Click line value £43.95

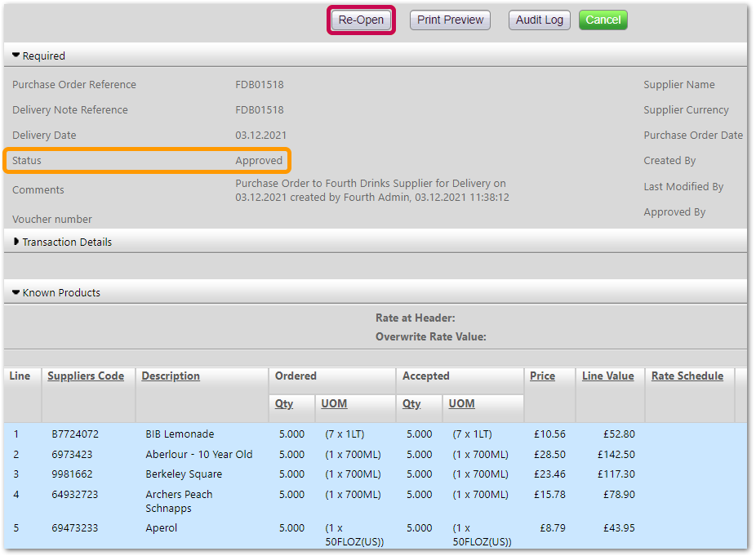pyautogui.click(x=619, y=528)
